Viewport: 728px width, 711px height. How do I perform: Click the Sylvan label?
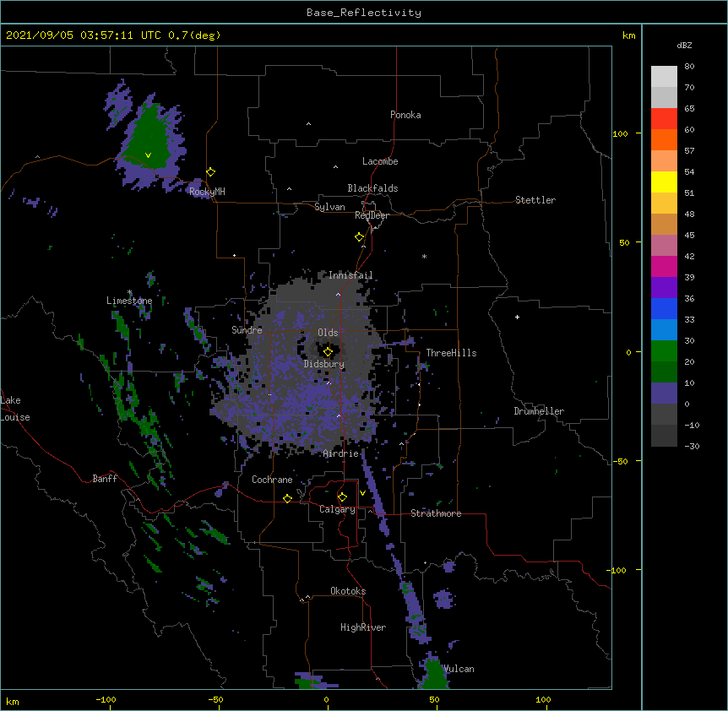point(329,207)
